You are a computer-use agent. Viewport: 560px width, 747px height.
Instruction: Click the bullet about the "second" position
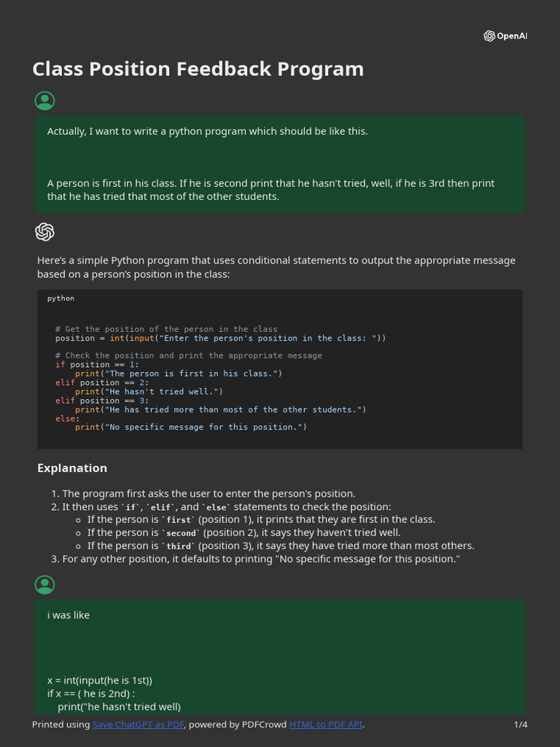[x=244, y=533]
